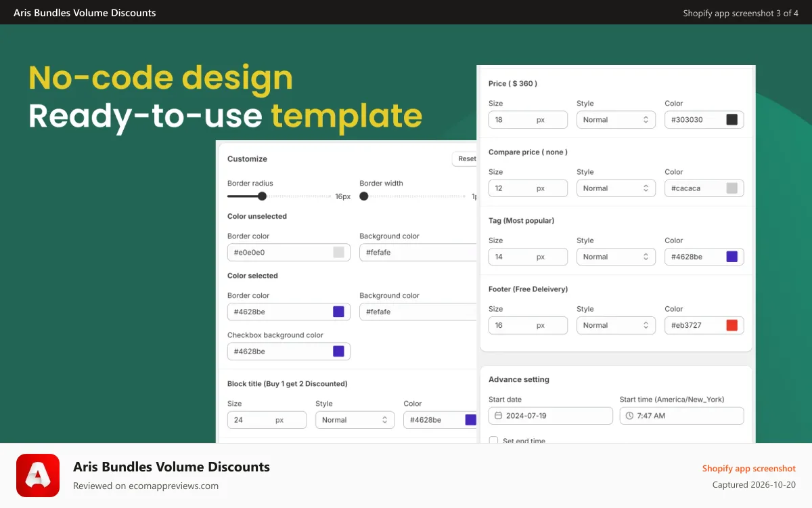812x508 pixels.
Task: Click the selected Background color field #fefafe
Action: pos(418,312)
